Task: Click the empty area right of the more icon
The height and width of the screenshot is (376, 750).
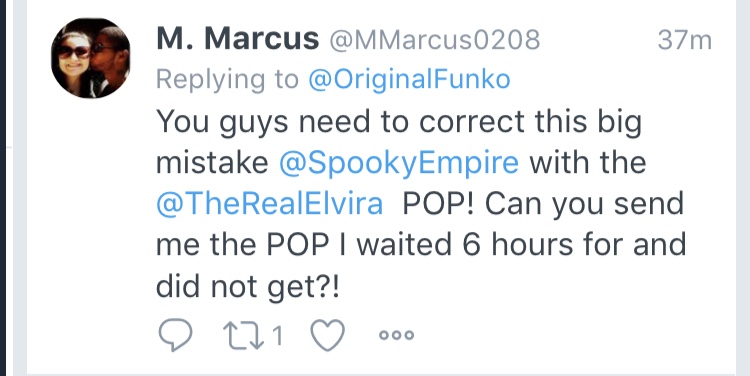Action: tap(572, 335)
